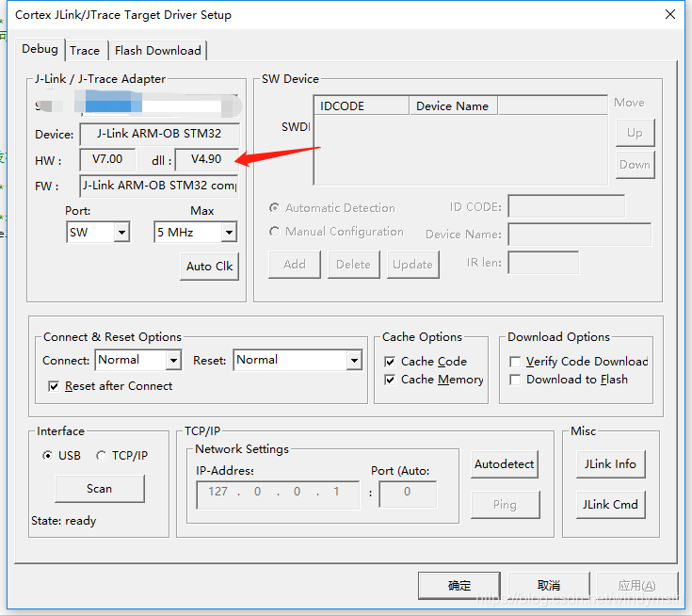The image size is (692, 616).
Task: Click the Update device button
Action: pyautogui.click(x=413, y=265)
